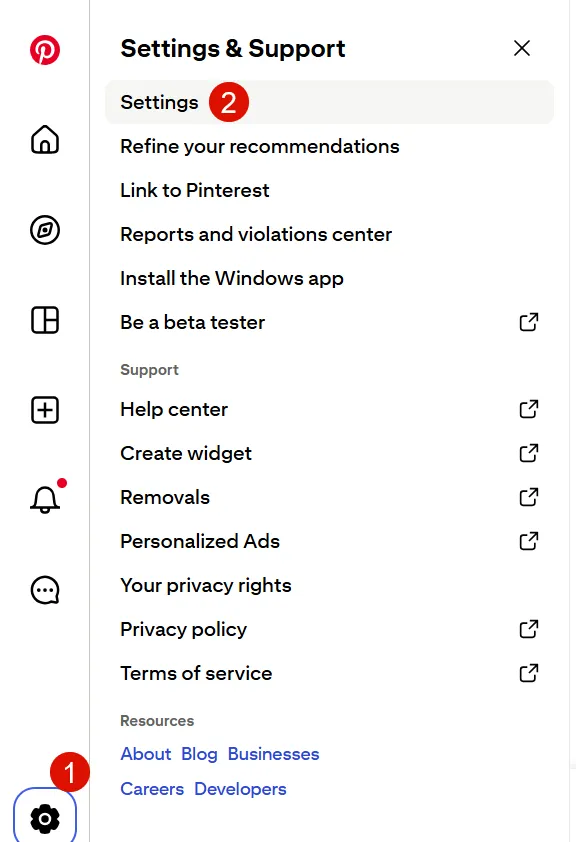Viewport: 576px width, 842px height.
Task: Open the Explore compass icon
Action: (x=45, y=230)
